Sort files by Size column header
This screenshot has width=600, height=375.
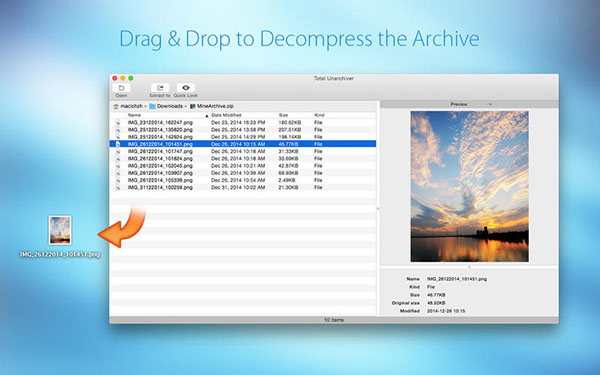click(x=284, y=115)
